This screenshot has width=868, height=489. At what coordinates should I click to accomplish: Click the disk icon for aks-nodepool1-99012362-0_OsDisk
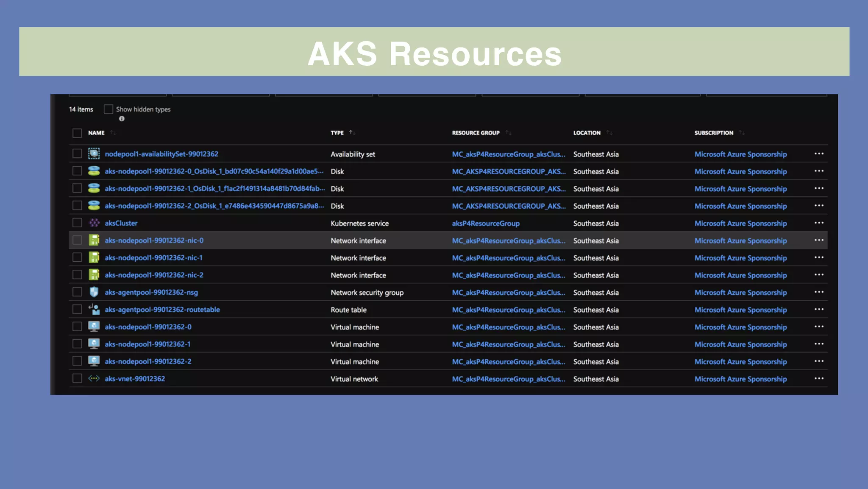coord(94,171)
